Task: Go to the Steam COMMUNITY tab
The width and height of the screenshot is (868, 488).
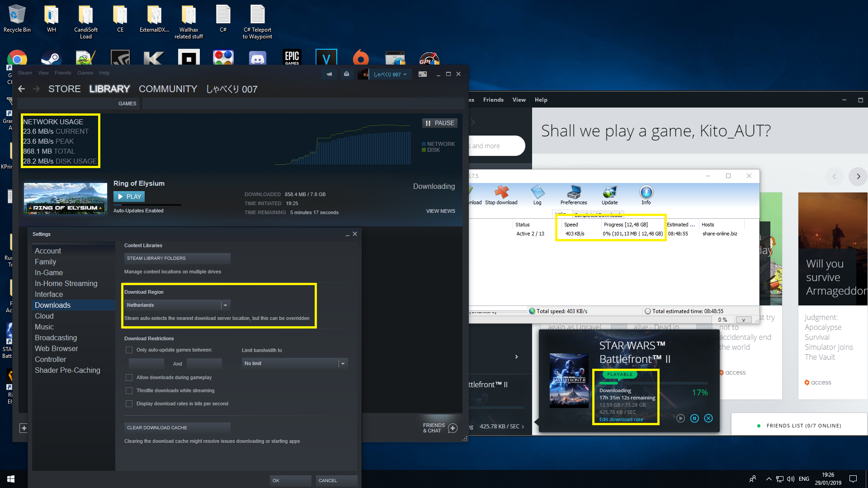Action: [x=168, y=89]
